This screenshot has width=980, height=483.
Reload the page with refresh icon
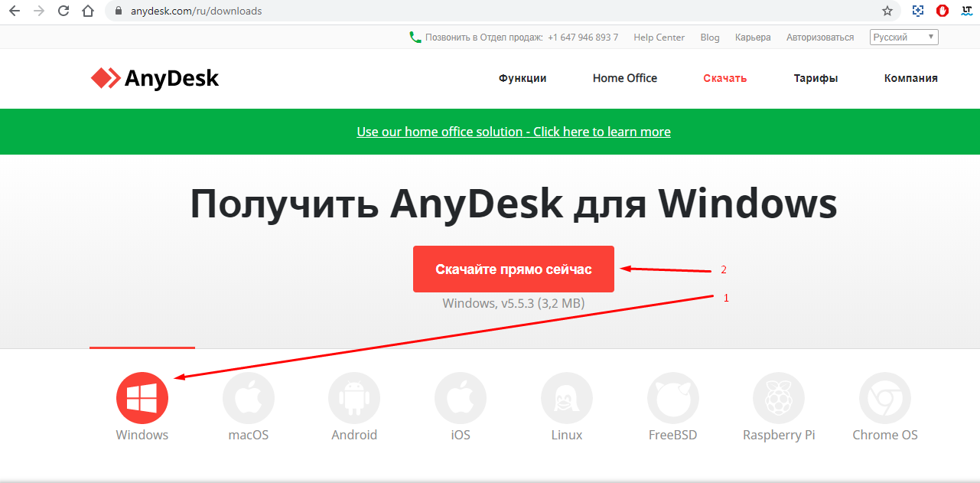[63, 11]
